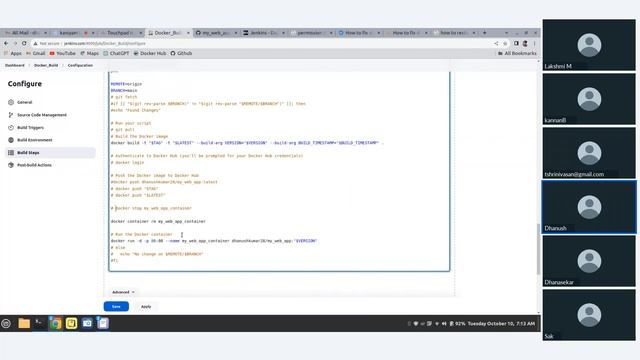Switch to Jenkins browser tab
Viewport: 640px width, 360px height.
(263, 33)
